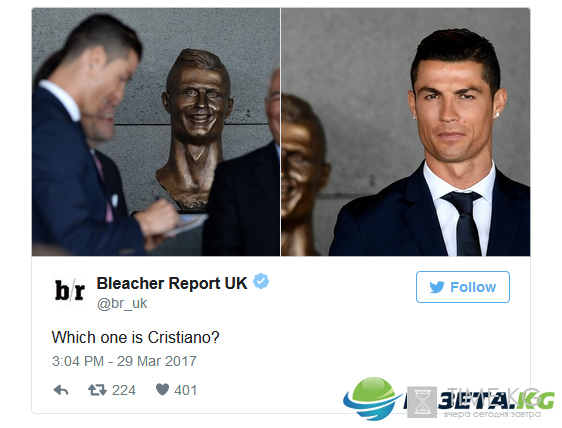Open the b/r profile avatar
The height and width of the screenshot is (428, 562).
pos(70,291)
